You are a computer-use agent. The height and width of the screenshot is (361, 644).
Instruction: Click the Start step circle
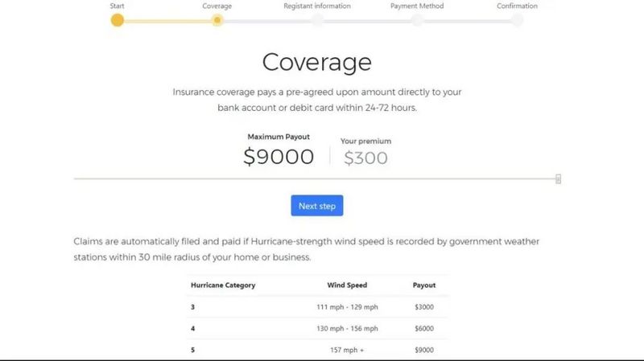pyautogui.click(x=117, y=20)
